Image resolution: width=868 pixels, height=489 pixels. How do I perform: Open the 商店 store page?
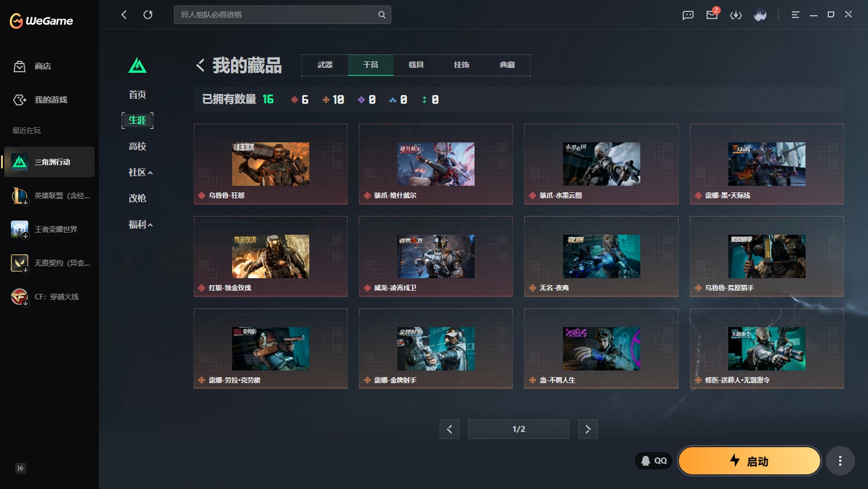pos(33,66)
